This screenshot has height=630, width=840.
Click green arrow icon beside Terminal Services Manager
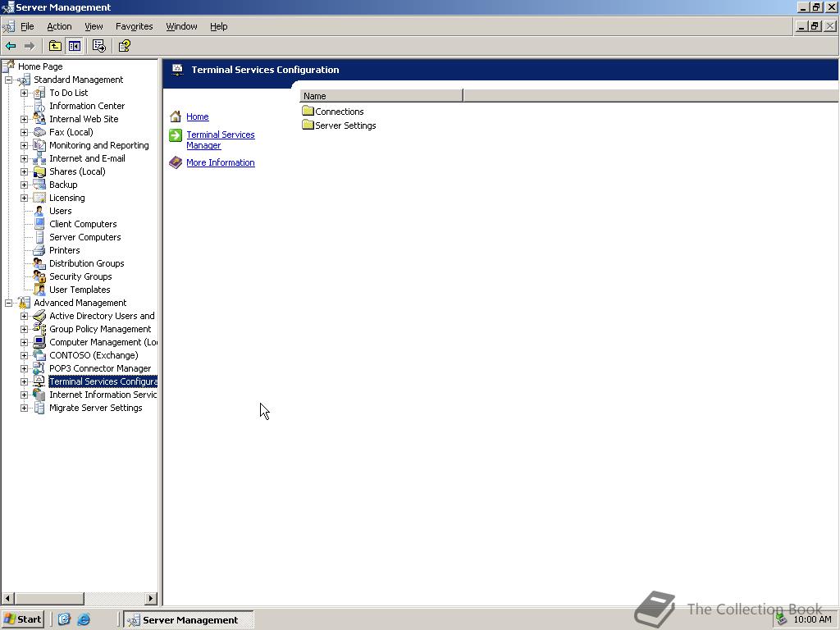176,135
